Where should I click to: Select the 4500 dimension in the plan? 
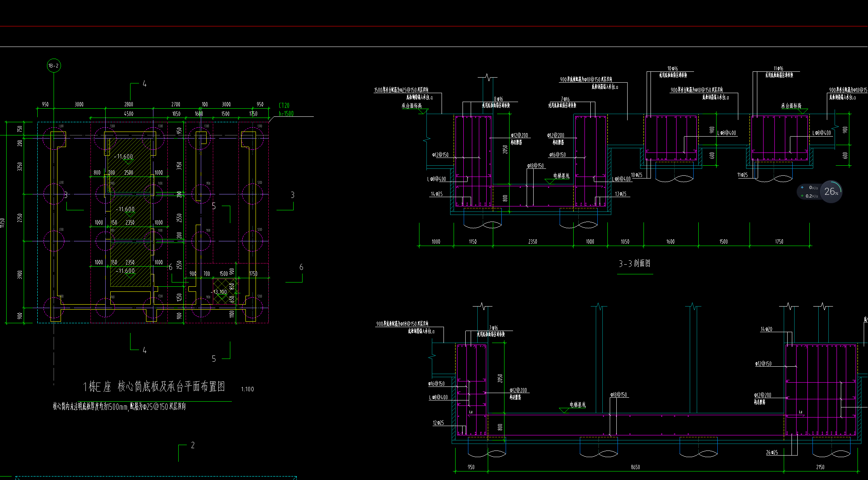click(x=129, y=114)
